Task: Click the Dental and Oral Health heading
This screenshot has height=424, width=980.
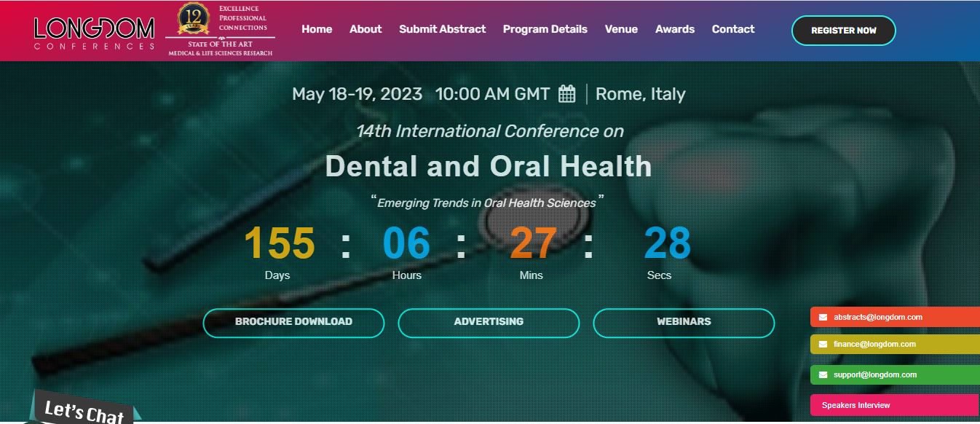Action: pyautogui.click(x=489, y=167)
